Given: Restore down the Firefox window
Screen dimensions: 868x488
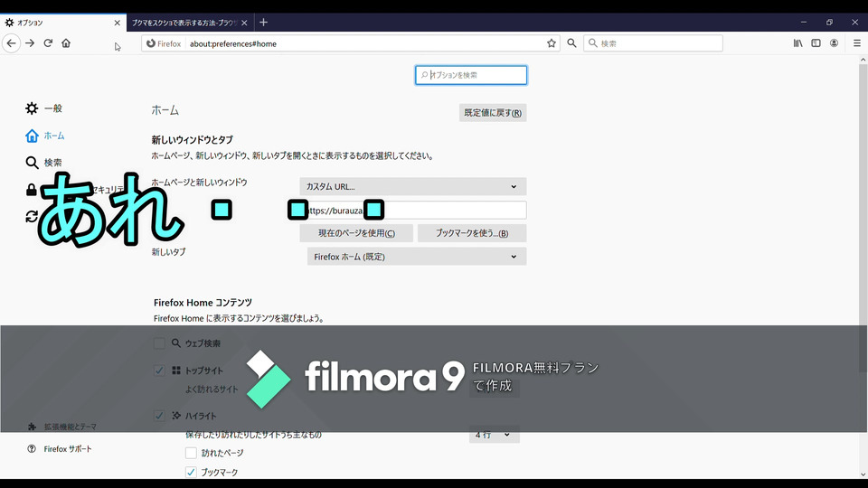Looking at the screenshot, I should tap(829, 22).
